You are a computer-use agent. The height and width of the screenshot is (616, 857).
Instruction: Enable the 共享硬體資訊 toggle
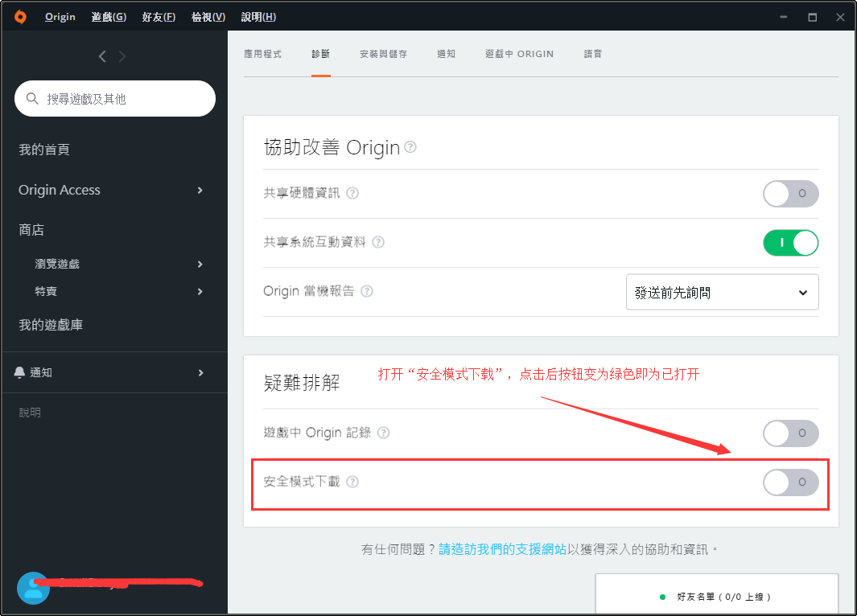[791, 193]
